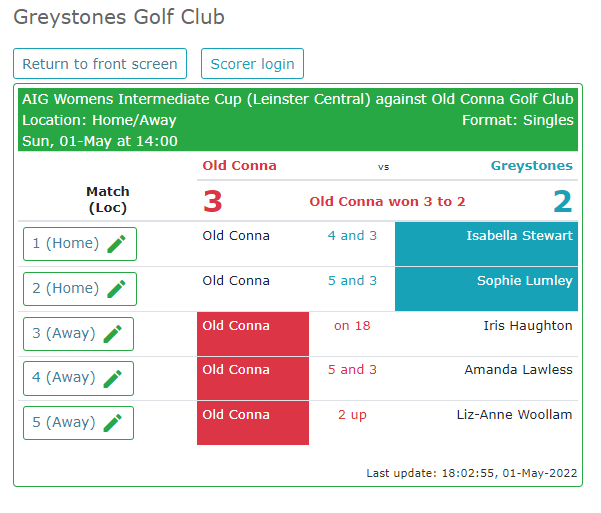Click the Sophie Lumley blue winner cell

tap(486, 289)
